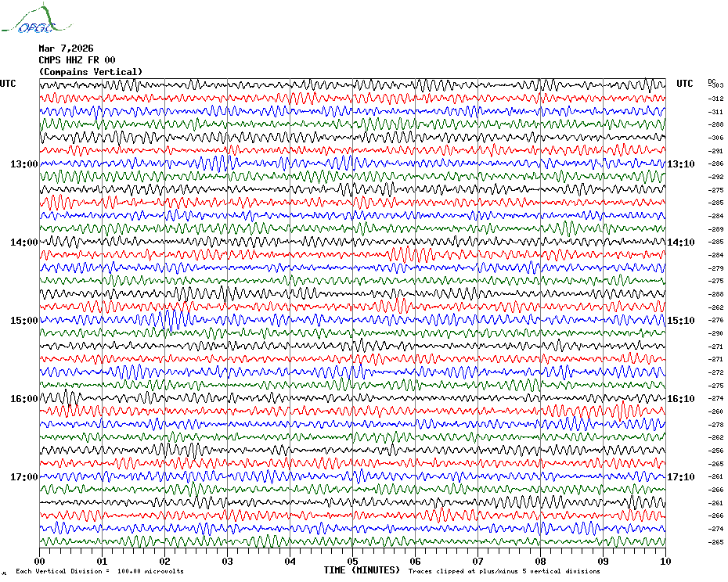Click the 00 minute tick label
The width and height of the screenshot is (728, 582).
40,561
